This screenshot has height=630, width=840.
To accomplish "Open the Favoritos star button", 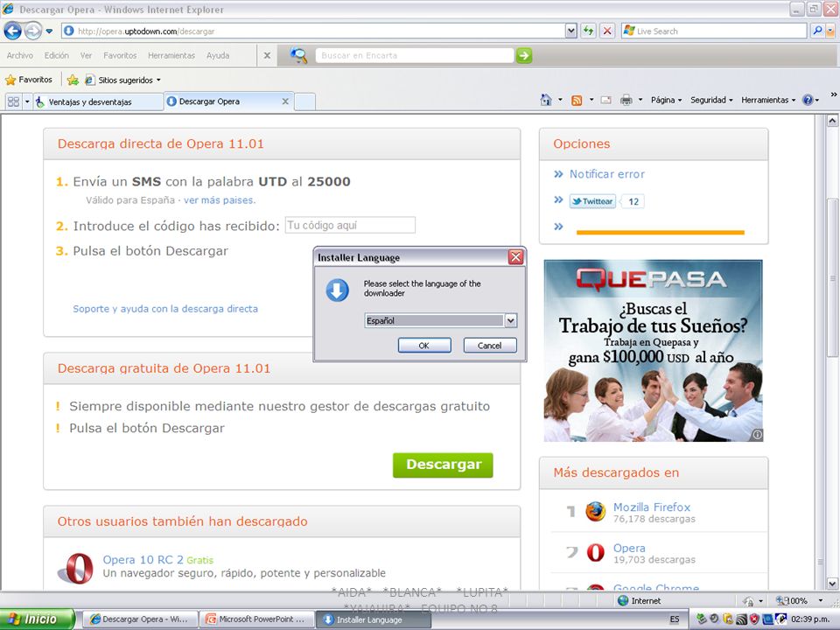I will point(29,80).
